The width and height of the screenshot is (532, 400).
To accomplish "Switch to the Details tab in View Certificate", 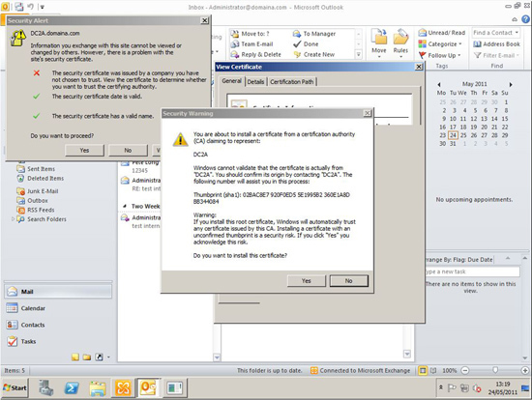I will tap(255, 82).
